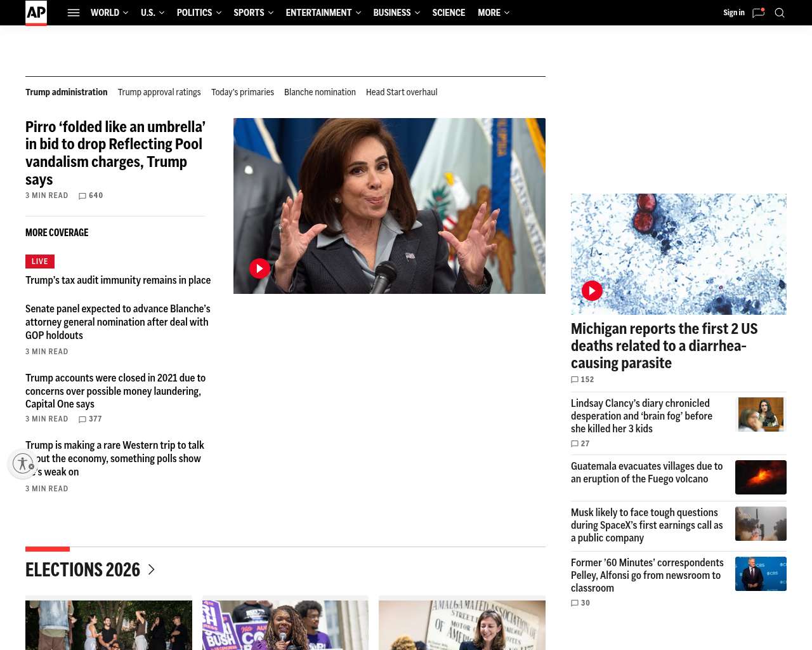
Task: Click the Michigan parasite microscope image
Action: 679,254
